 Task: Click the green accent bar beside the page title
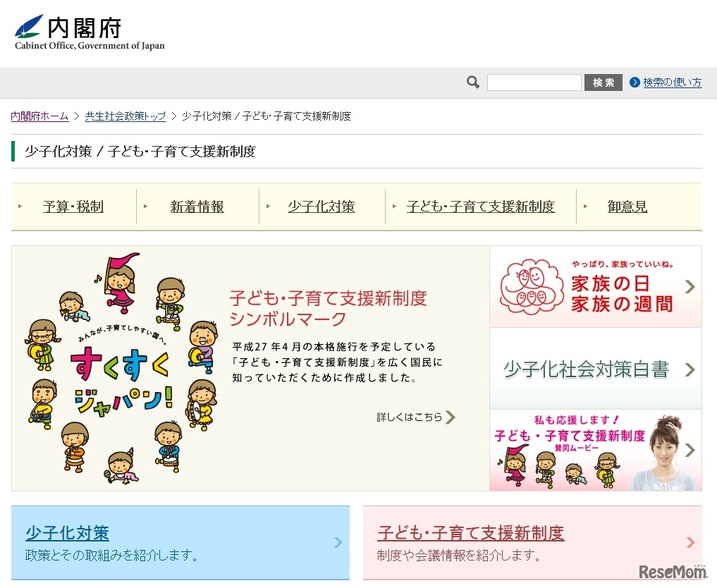click(x=13, y=151)
